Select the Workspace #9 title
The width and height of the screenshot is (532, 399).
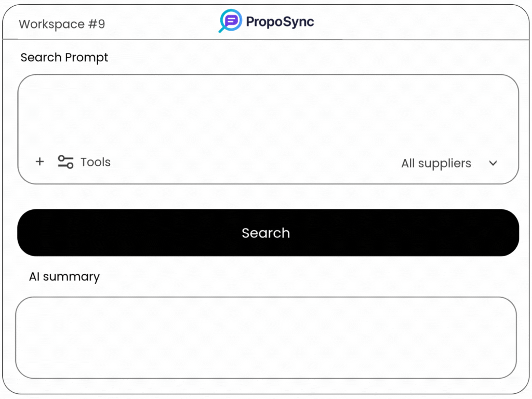pyautogui.click(x=62, y=24)
